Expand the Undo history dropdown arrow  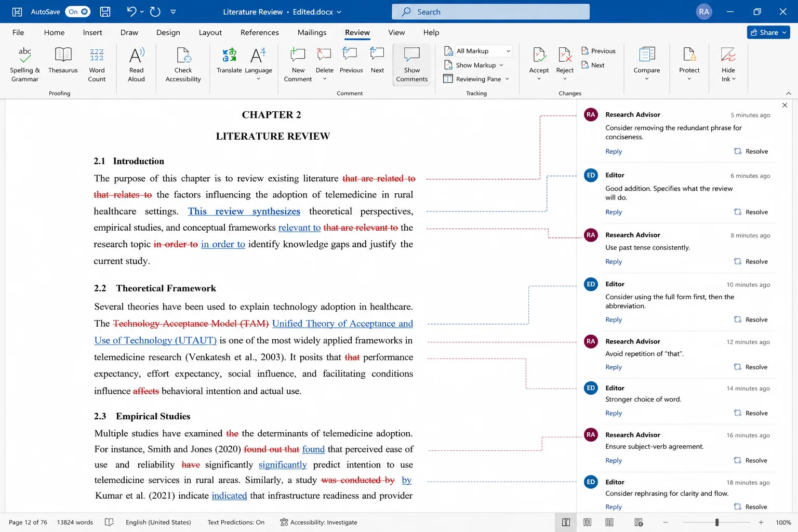click(x=142, y=11)
